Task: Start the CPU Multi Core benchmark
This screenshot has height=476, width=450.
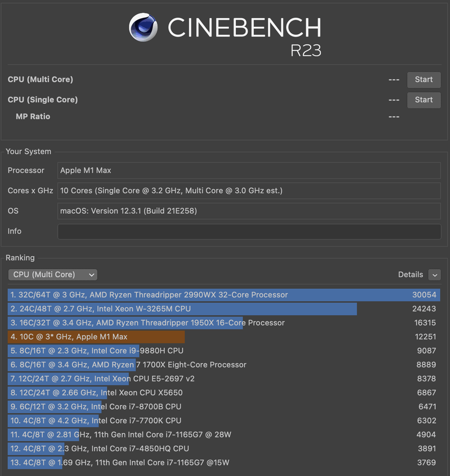Action: (x=424, y=80)
